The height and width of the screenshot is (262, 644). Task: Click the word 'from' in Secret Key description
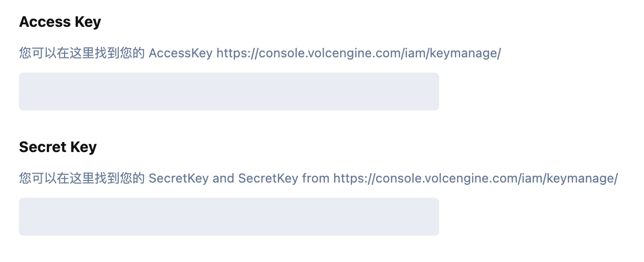tap(316, 178)
